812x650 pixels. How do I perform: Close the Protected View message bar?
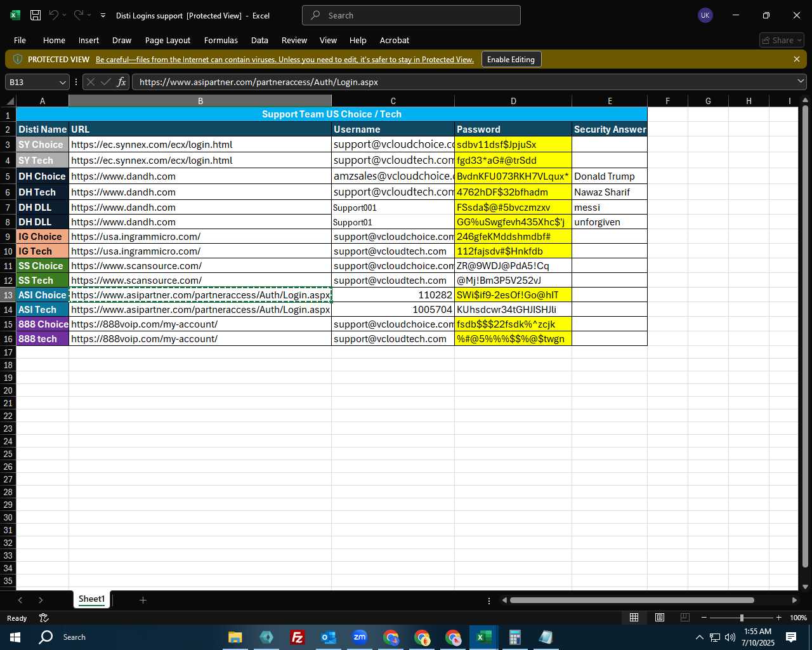(797, 59)
